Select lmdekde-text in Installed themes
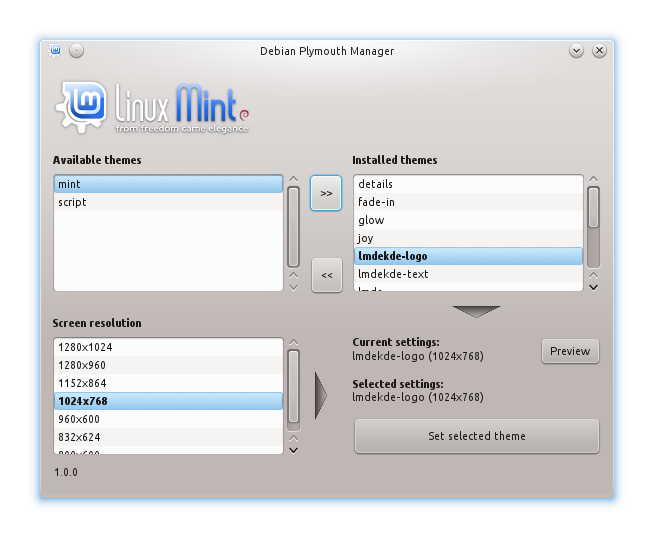The image size is (654, 538). (468, 274)
